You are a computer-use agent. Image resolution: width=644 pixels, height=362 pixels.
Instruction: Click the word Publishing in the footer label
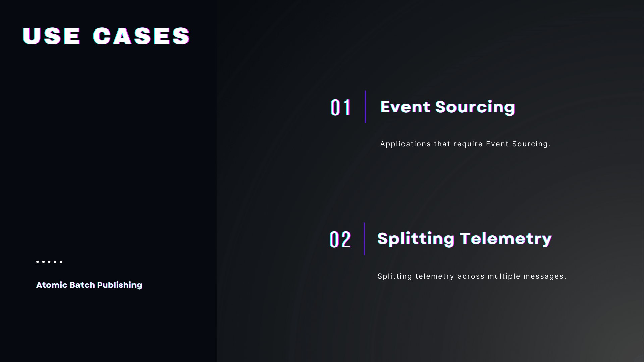click(120, 285)
